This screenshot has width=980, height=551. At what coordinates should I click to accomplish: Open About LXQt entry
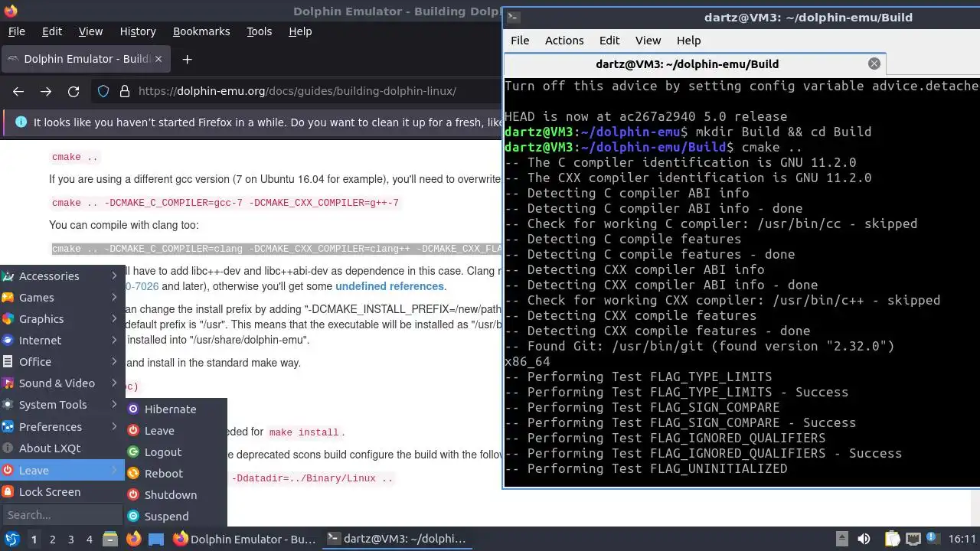62,448
